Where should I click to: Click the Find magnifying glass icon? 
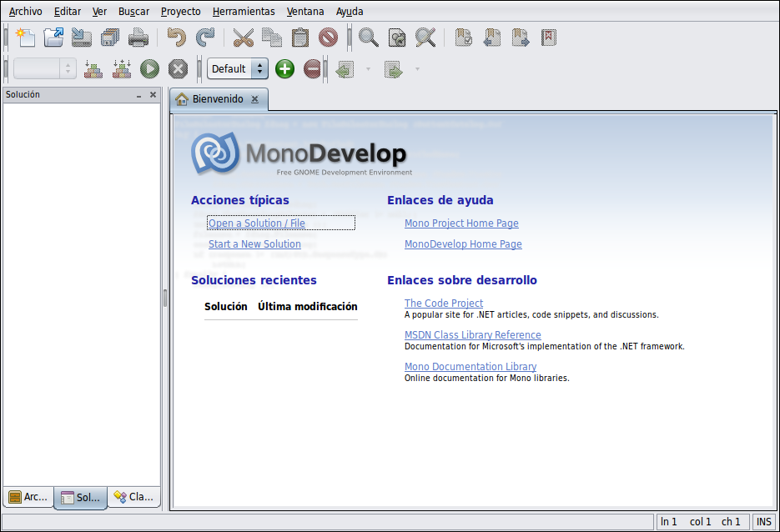368,38
